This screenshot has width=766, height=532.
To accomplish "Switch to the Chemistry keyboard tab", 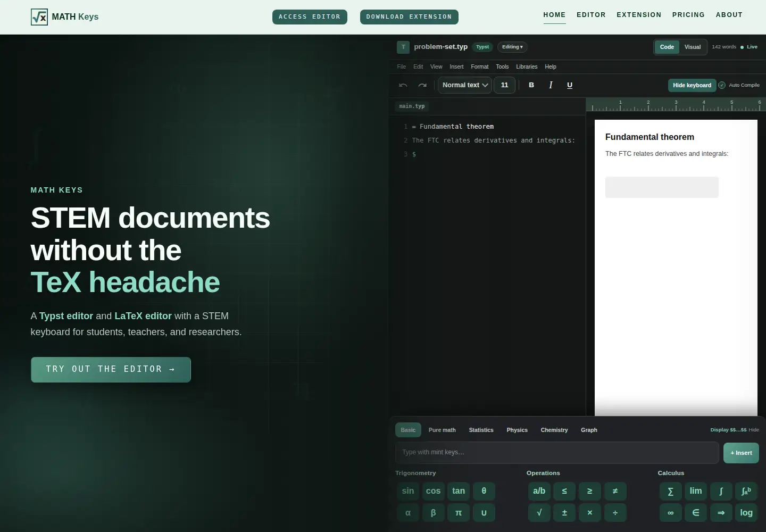I will point(554,430).
